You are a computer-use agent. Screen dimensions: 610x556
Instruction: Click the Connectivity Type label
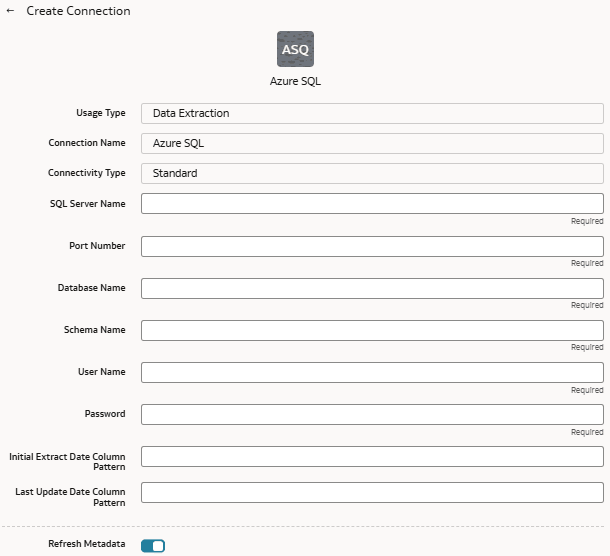tap(86, 173)
